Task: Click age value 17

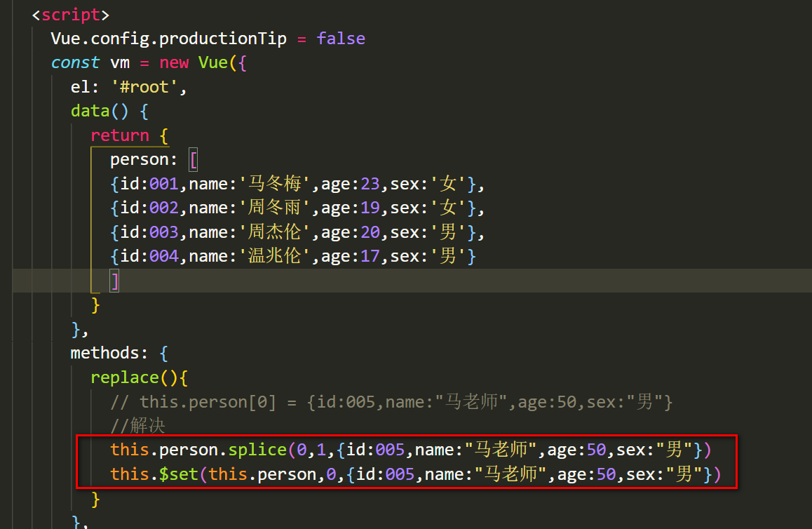Action: (x=370, y=256)
